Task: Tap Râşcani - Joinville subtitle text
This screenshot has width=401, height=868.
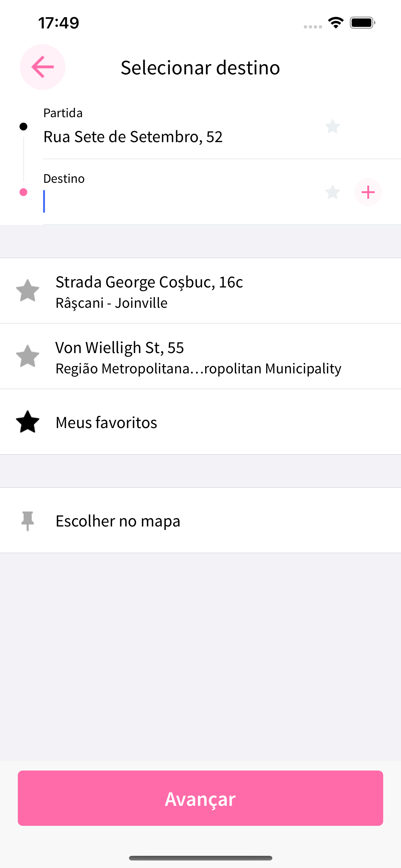Action: click(111, 302)
